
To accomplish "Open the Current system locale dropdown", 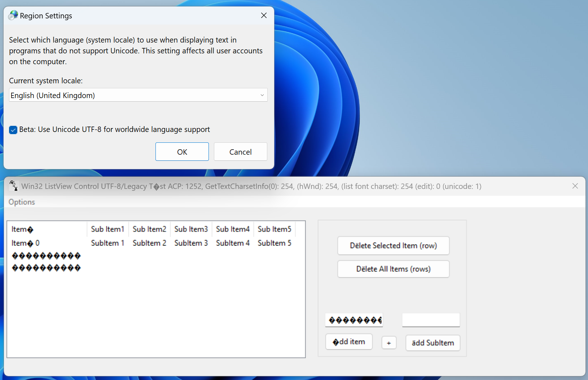I will pyautogui.click(x=138, y=95).
